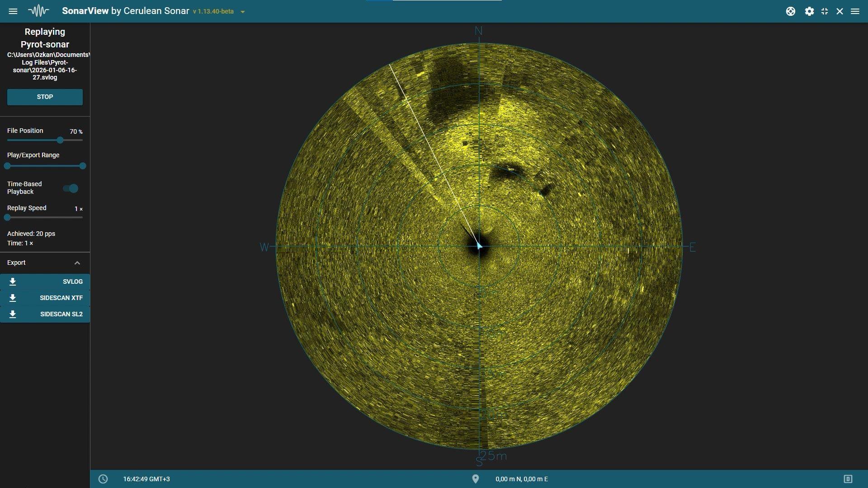Collapse the Export section chevron

click(77, 263)
